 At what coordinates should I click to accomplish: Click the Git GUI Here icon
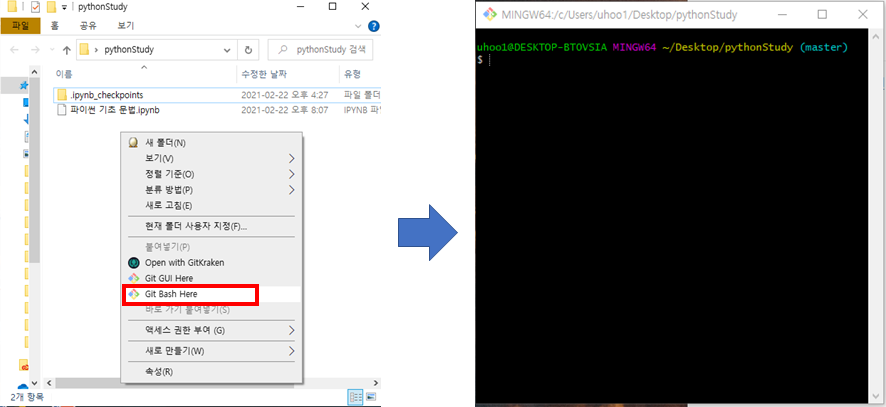click(133, 278)
